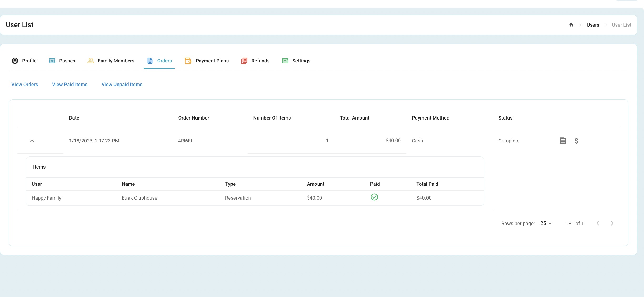644x297 pixels.
Task: Click the Name column header in Items
Action: pos(128,184)
